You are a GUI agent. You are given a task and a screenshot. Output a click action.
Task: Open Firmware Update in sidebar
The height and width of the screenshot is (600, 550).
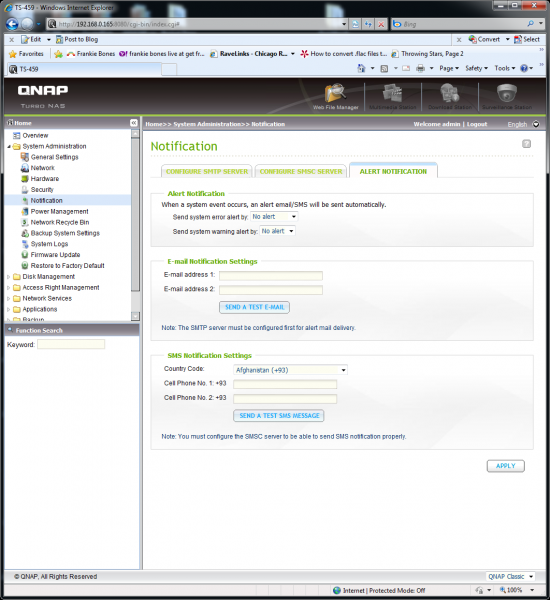point(55,255)
